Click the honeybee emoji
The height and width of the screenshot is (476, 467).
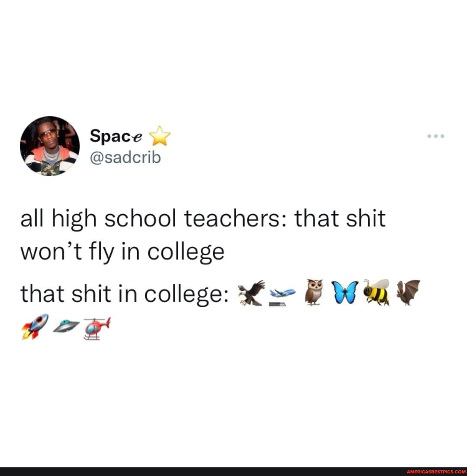click(377, 292)
